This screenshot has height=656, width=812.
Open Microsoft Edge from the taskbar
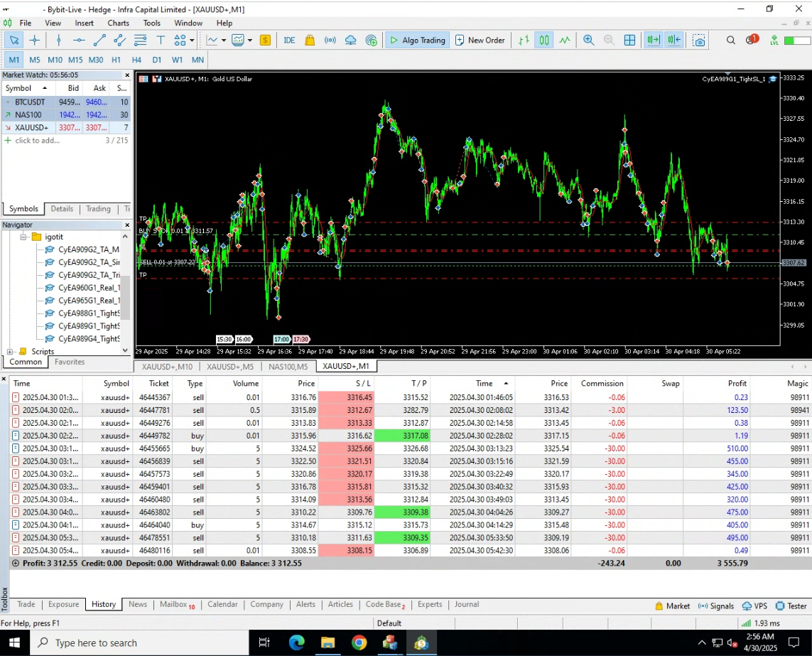click(297, 643)
